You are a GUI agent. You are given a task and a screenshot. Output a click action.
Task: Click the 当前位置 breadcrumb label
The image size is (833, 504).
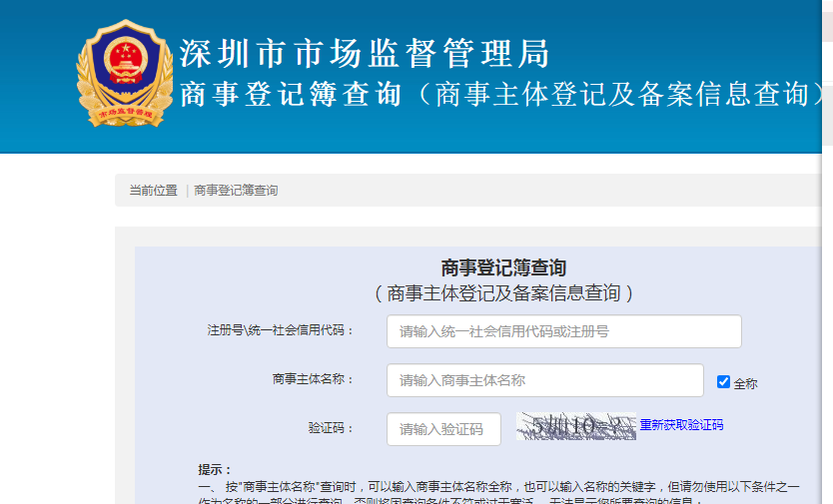[x=153, y=191]
